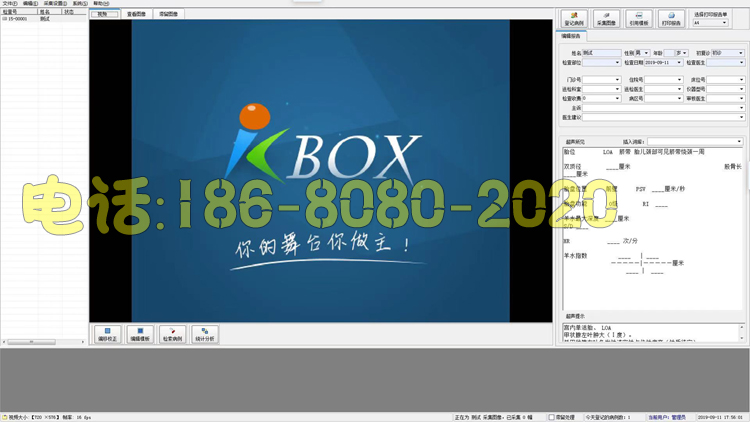Open the 送检医生 dropdown
The image size is (750, 422).
pos(679,89)
